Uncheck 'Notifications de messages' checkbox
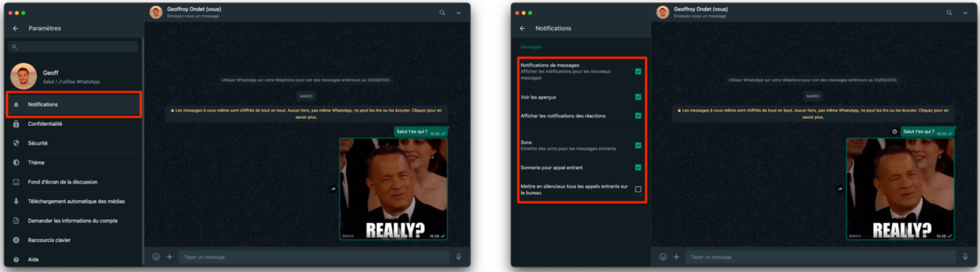The image size is (980, 272). pos(638,71)
